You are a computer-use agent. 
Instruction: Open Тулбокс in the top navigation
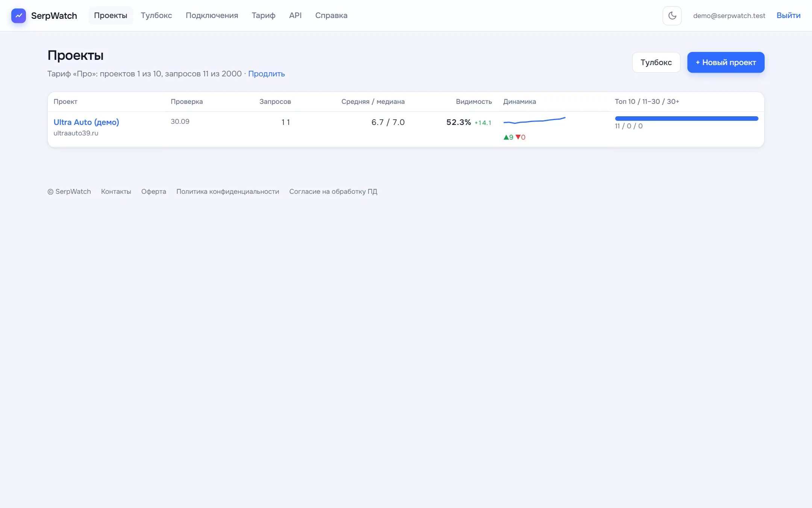(x=156, y=15)
